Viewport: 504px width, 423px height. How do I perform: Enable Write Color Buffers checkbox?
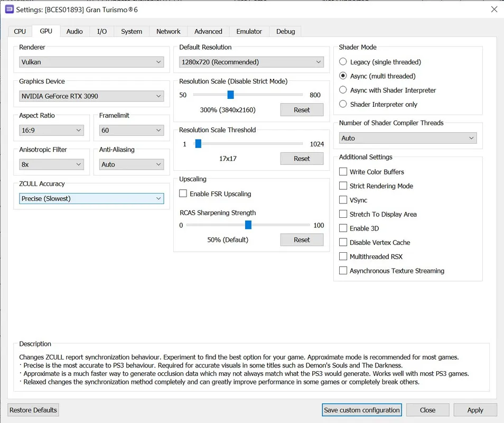(x=371, y=172)
